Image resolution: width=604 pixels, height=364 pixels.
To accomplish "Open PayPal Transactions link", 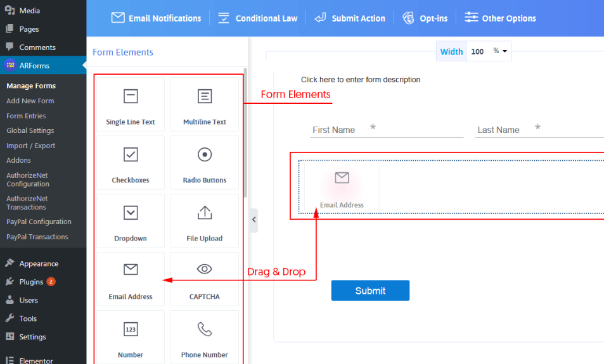I will click(37, 237).
